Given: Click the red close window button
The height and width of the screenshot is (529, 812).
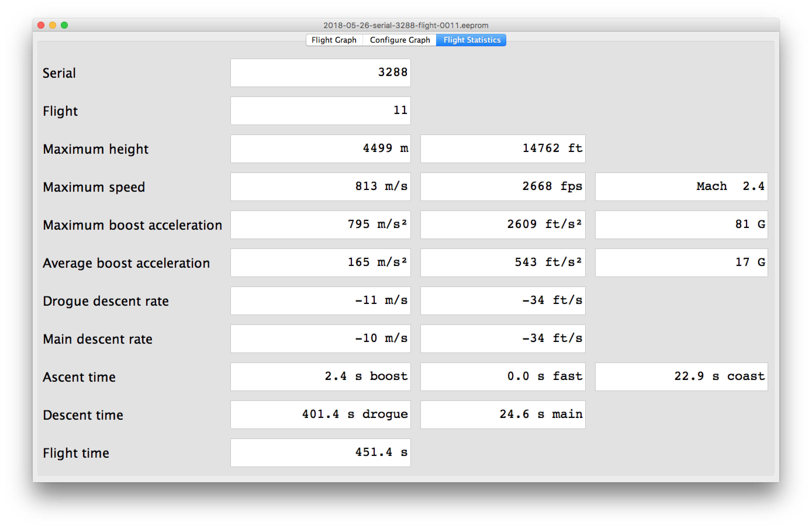Looking at the screenshot, I should (x=41, y=25).
